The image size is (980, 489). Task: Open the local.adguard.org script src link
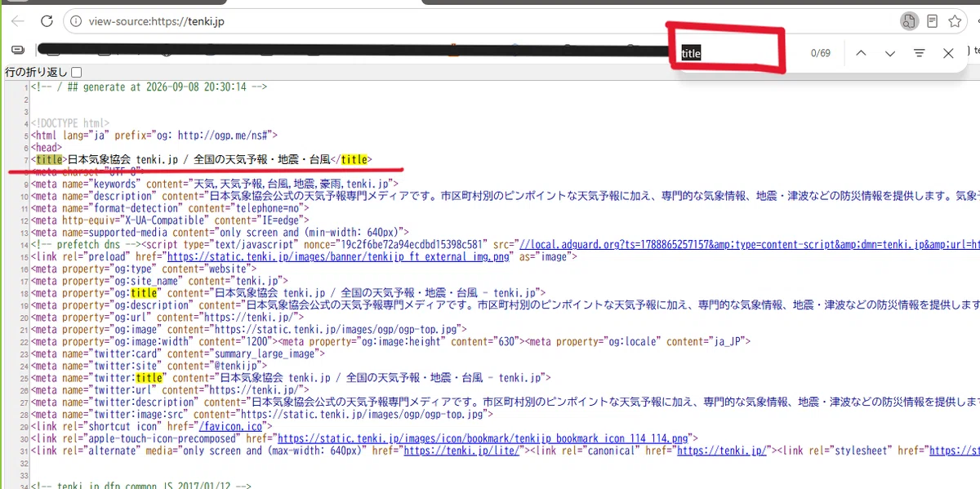coord(749,244)
